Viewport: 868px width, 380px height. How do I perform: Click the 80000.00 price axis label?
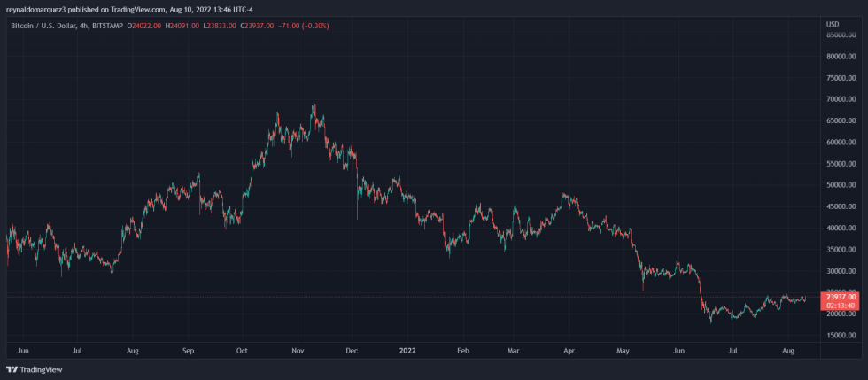pos(841,57)
